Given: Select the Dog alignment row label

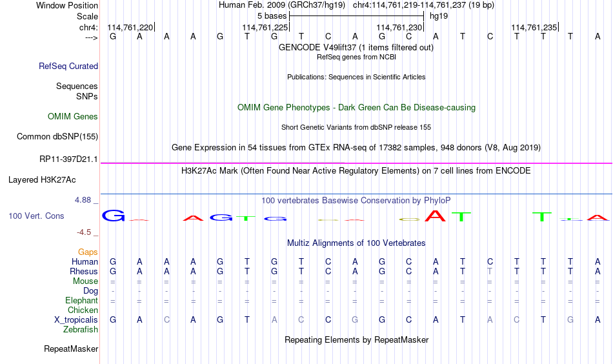Looking at the screenshot, I should [91, 291].
